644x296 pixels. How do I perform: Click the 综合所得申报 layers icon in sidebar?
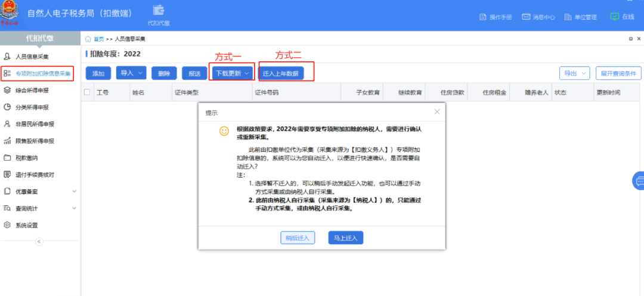7,90
